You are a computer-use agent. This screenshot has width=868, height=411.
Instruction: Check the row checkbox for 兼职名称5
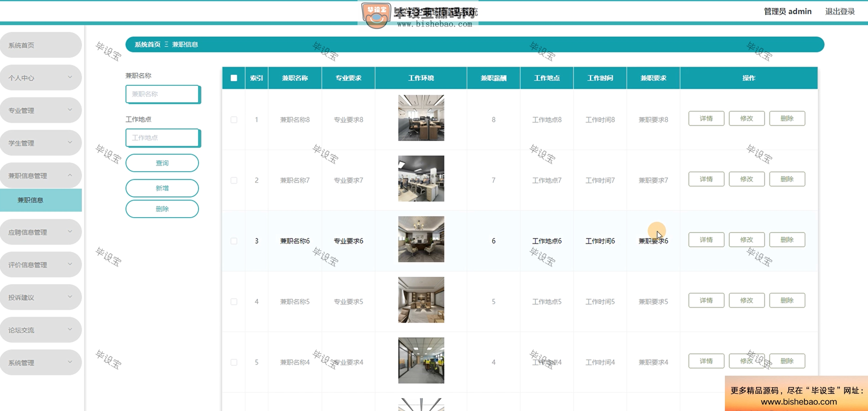point(234,302)
